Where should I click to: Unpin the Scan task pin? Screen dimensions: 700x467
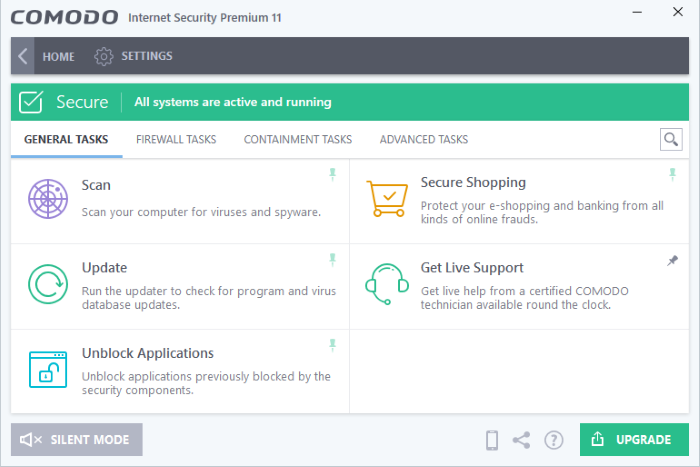(333, 174)
